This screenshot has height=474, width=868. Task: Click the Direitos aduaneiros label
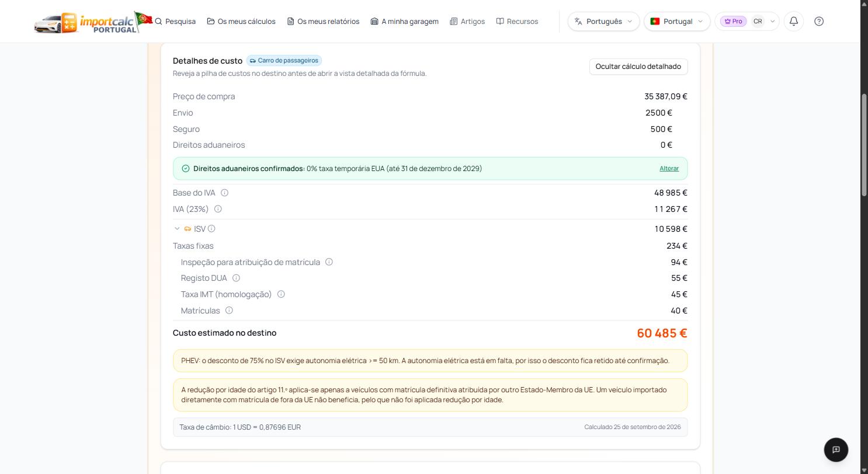[x=209, y=145]
